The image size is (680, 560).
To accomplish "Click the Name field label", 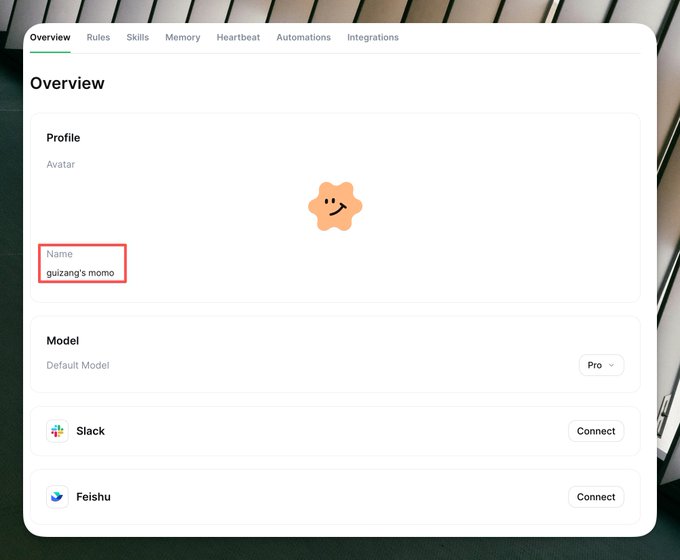I will pyautogui.click(x=59, y=254).
